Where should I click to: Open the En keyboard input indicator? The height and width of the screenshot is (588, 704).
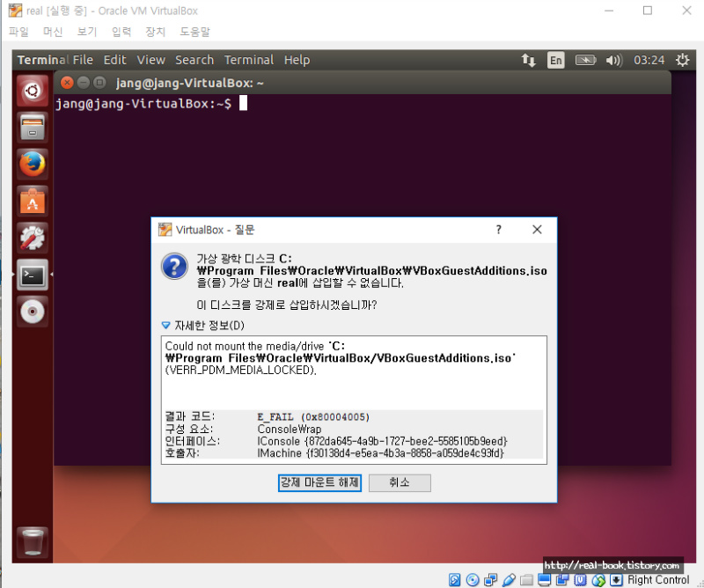click(x=556, y=60)
